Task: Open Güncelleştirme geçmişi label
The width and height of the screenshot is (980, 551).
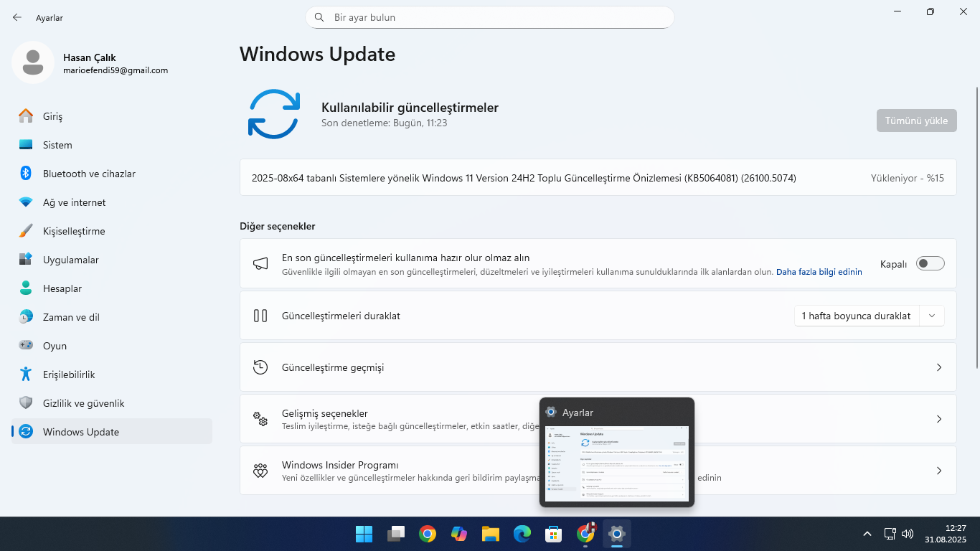Action: [x=333, y=367]
